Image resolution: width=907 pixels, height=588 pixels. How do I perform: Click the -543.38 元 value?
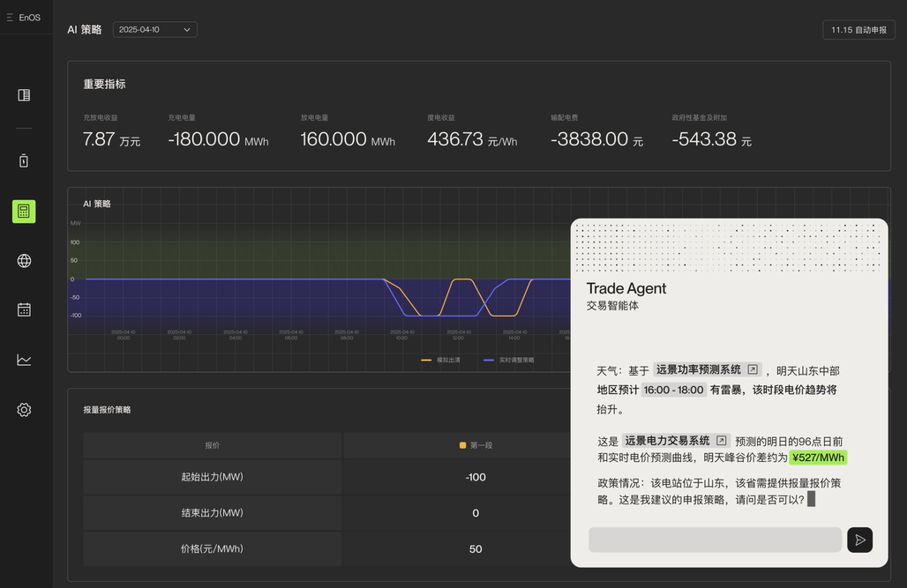[711, 139]
